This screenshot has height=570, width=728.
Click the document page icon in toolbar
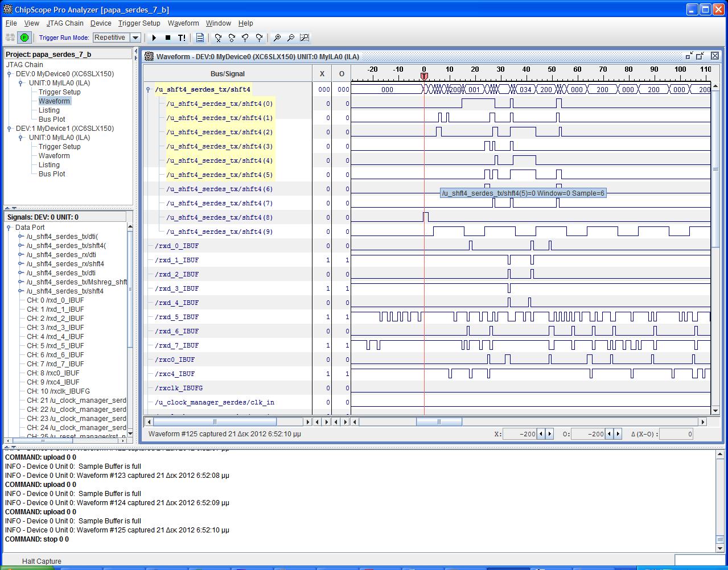pos(200,38)
